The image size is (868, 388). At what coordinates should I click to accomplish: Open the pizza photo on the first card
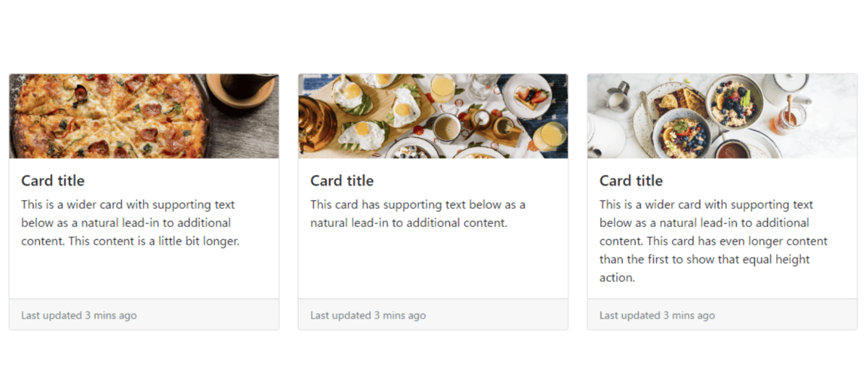[x=144, y=116]
